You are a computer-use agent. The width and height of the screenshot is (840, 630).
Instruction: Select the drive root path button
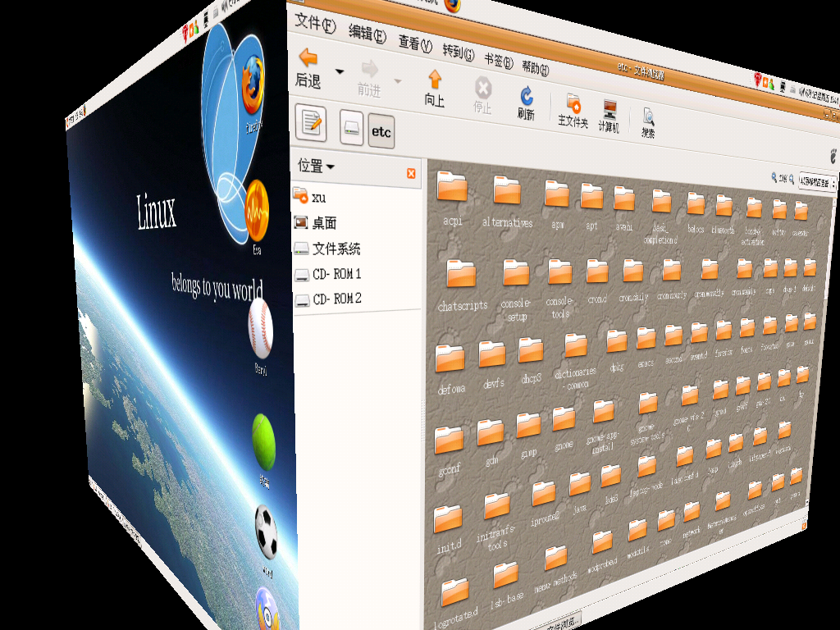coord(351,127)
